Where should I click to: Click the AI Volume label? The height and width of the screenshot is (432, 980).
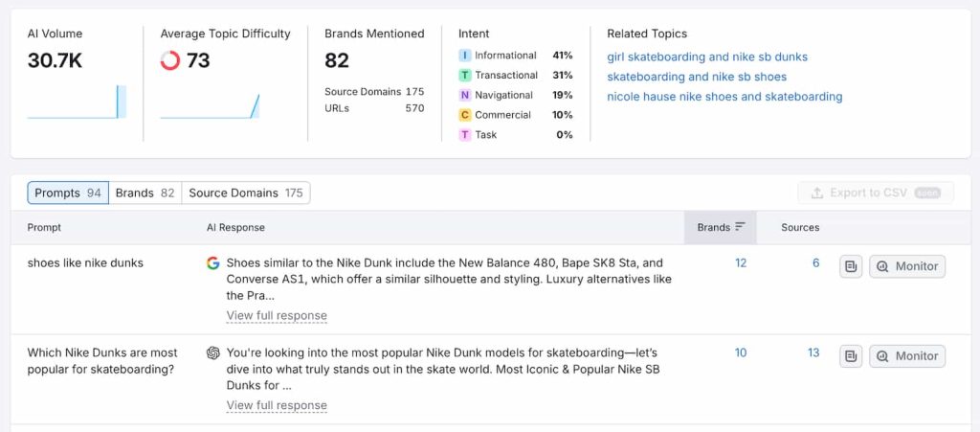click(55, 34)
